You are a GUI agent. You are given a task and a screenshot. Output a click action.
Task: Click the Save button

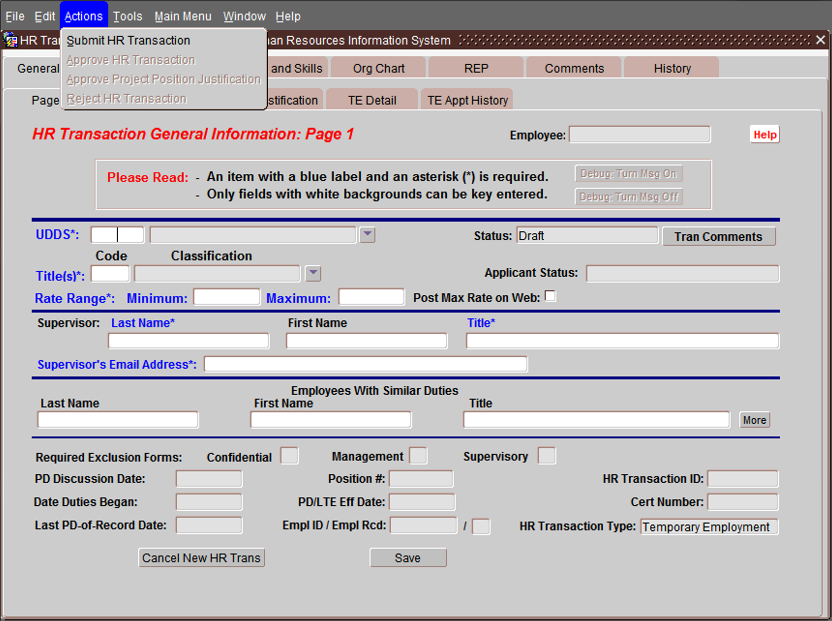(x=408, y=558)
